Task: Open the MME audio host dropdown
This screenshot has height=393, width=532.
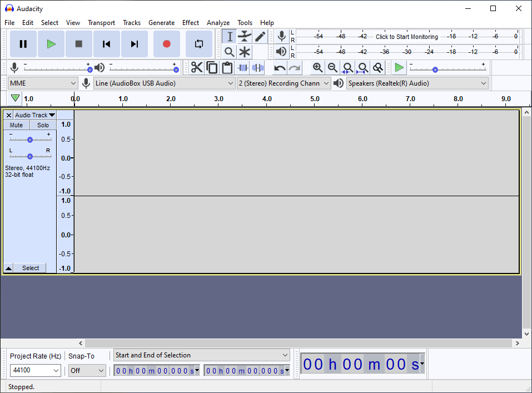Action: coord(43,83)
